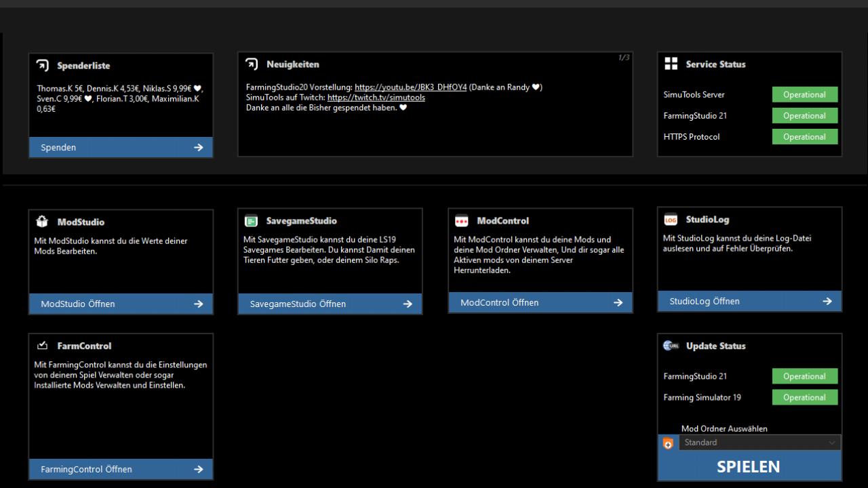The height and width of the screenshot is (488, 868).
Task: Click the ModControl card title
Action: coord(502,221)
